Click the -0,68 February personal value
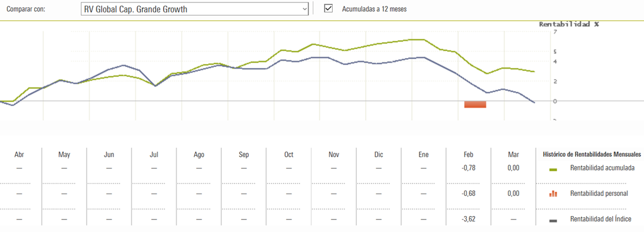Viewport: 644px width, 232px height. pos(468,194)
